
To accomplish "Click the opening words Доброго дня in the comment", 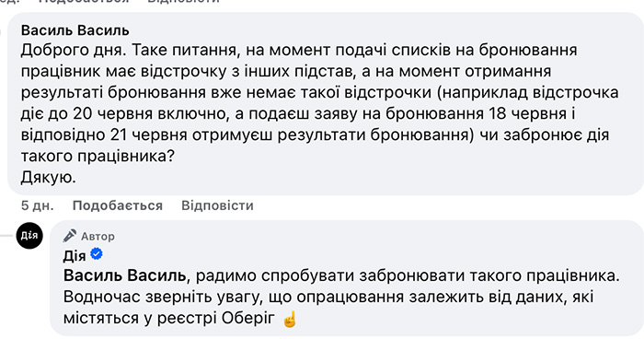I will (x=74, y=51).
